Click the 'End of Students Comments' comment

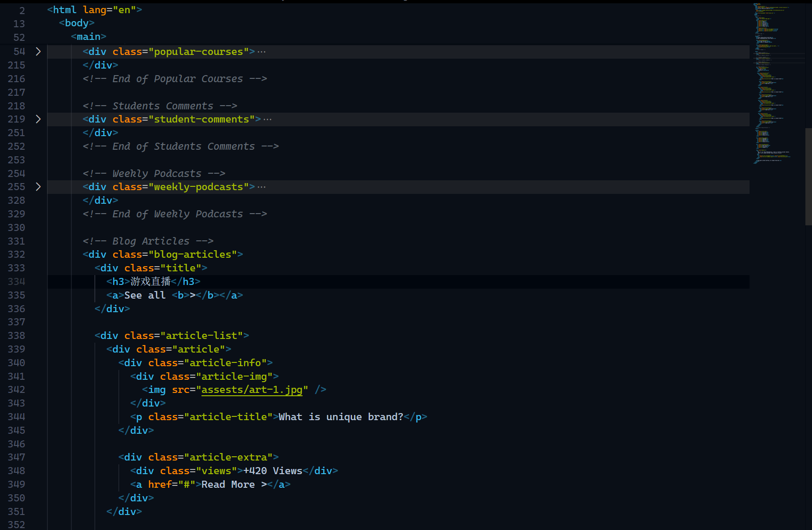pos(181,146)
